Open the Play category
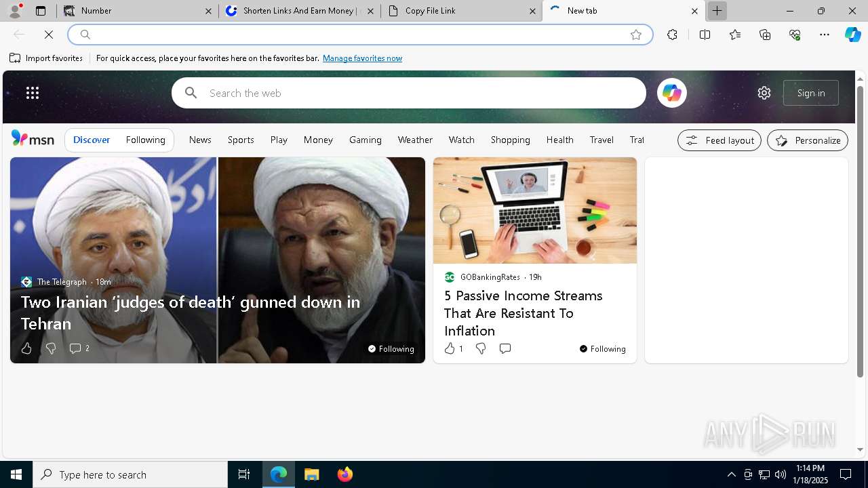This screenshot has height=488, width=868. point(279,140)
